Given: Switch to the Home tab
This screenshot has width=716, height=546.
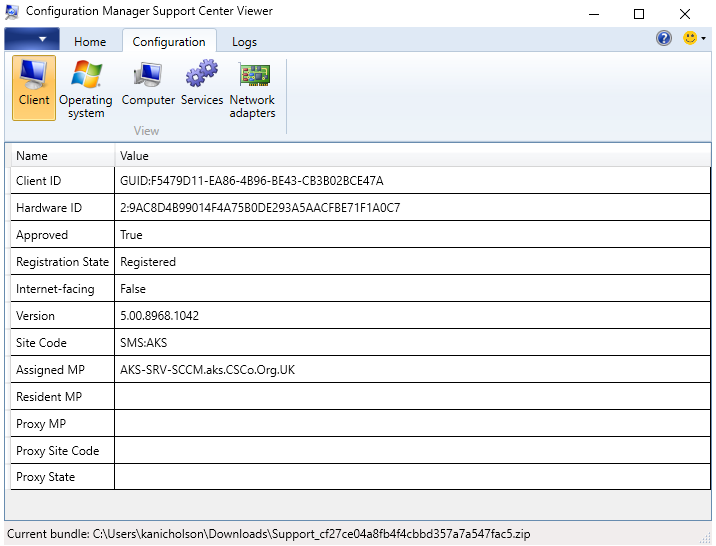Looking at the screenshot, I should 90,42.
